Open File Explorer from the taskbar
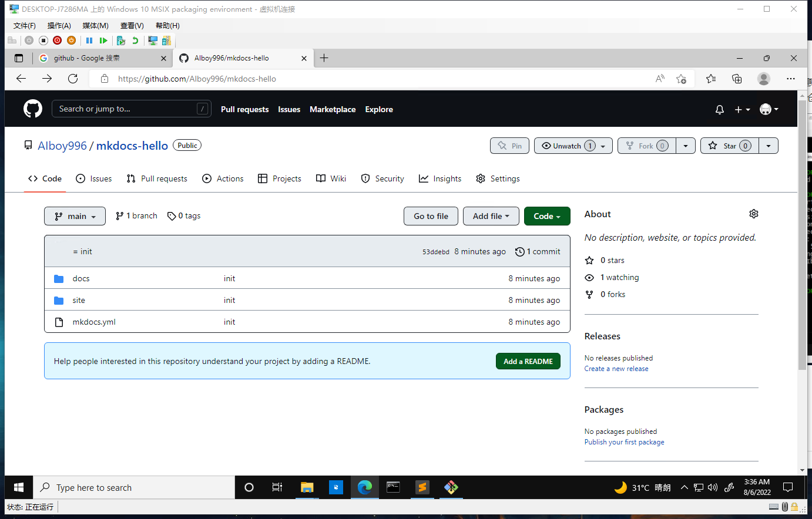The height and width of the screenshot is (519, 812). click(307, 487)
